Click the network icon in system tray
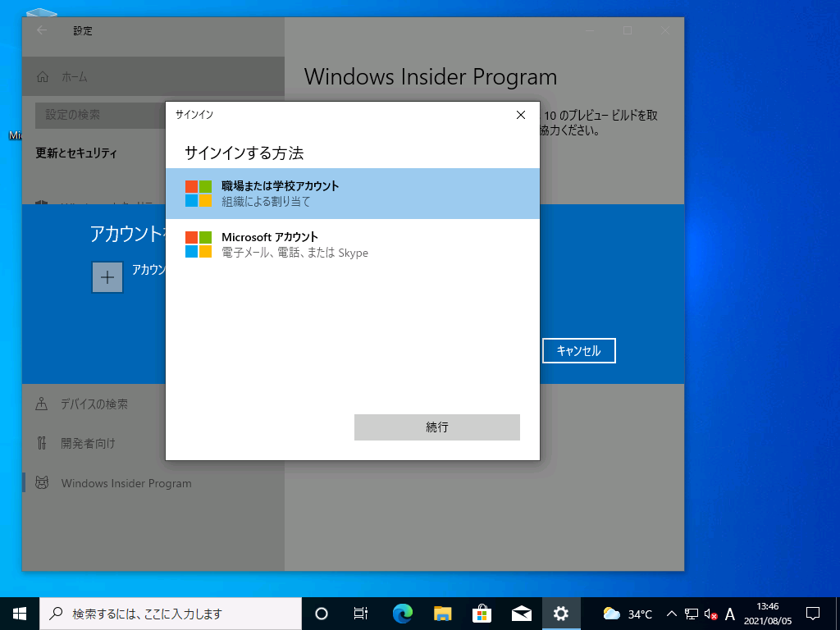840x630 pixels. [x=691, y=614]
